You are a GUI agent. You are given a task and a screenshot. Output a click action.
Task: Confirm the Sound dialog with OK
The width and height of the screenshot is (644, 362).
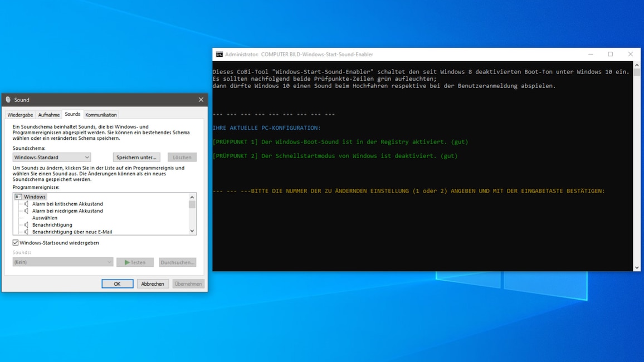pyautogui.click(x=118, y=283)
